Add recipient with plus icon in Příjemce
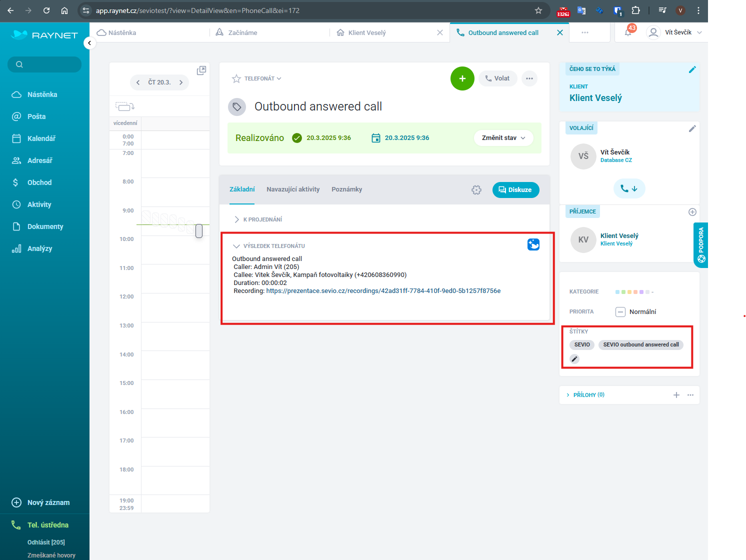This screenshot has width=746, height=560. pyautogui.click(x=692, y=212)
